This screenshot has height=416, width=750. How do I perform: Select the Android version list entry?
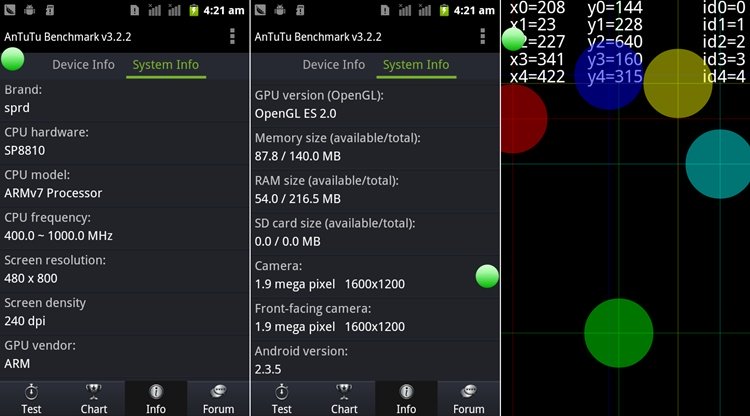(x=375, y=360)
